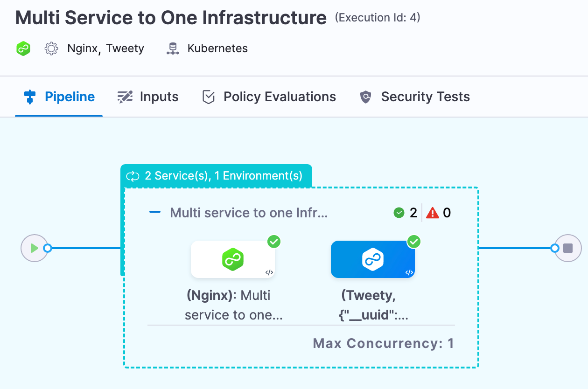The width and height of the screenshot is (588, 389).
Task: Click the red failed-count warning icon
Action: [x=433, y=213]
